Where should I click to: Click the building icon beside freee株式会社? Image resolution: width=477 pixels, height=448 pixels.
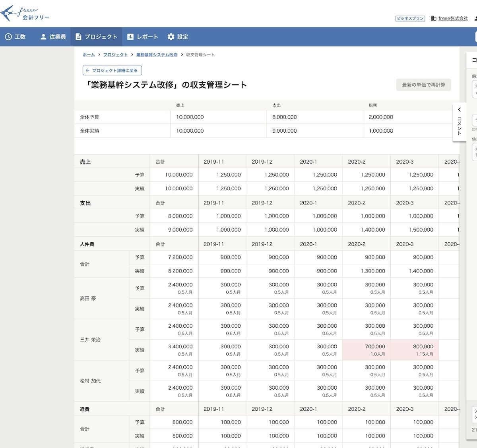tap(433, 18)
